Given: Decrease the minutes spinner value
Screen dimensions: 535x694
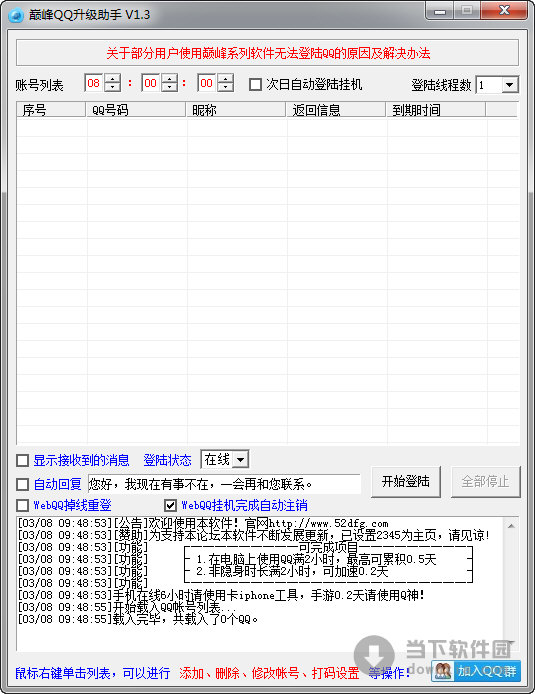Looking at the screenshot, I should pyautogui.click(x=169, y=87).
